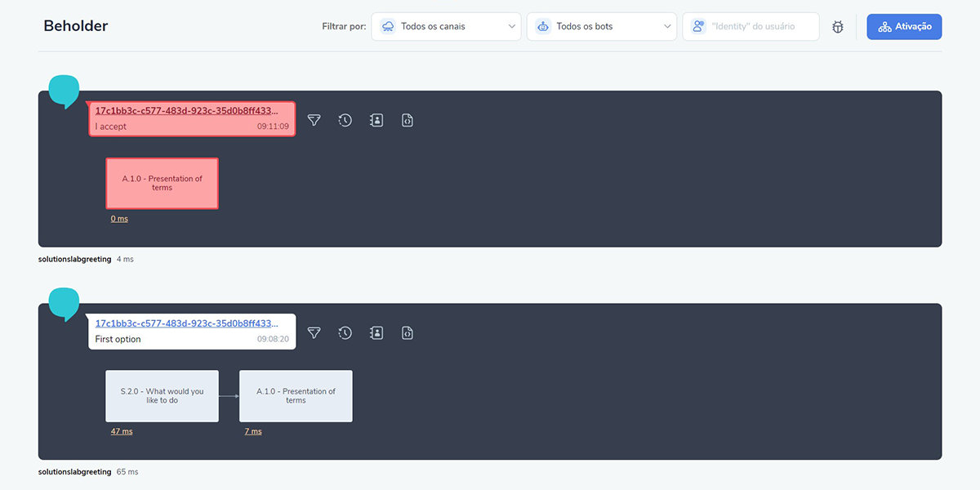
Task: Expand the Todos os canais dropdown
Action: pyautogui.click(x=447, y=26)
